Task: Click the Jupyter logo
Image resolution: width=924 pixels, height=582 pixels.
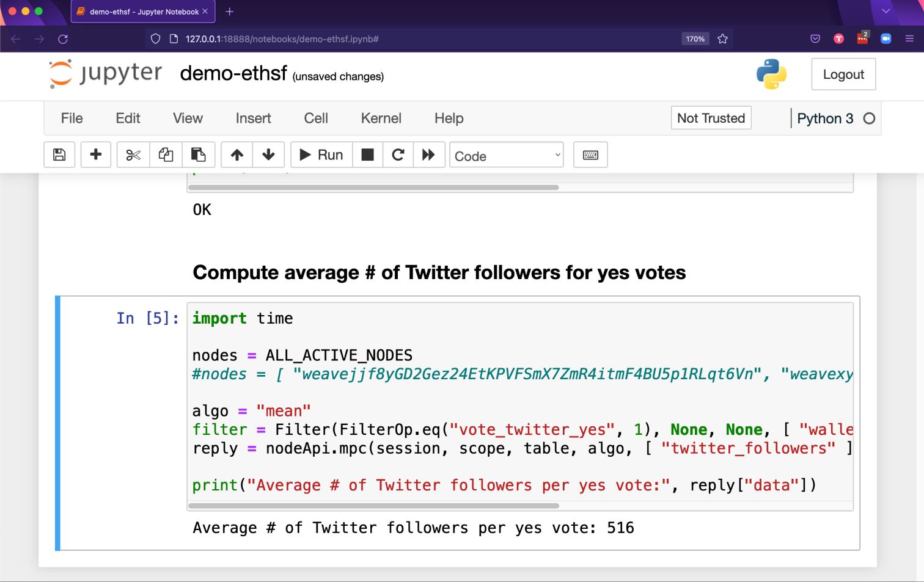Action: point(106,74)
